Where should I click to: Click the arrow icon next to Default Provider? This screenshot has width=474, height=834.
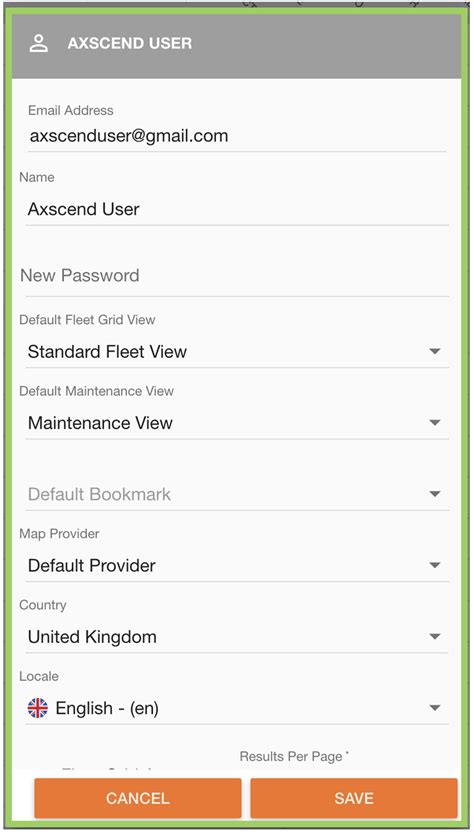pos(435,565)
